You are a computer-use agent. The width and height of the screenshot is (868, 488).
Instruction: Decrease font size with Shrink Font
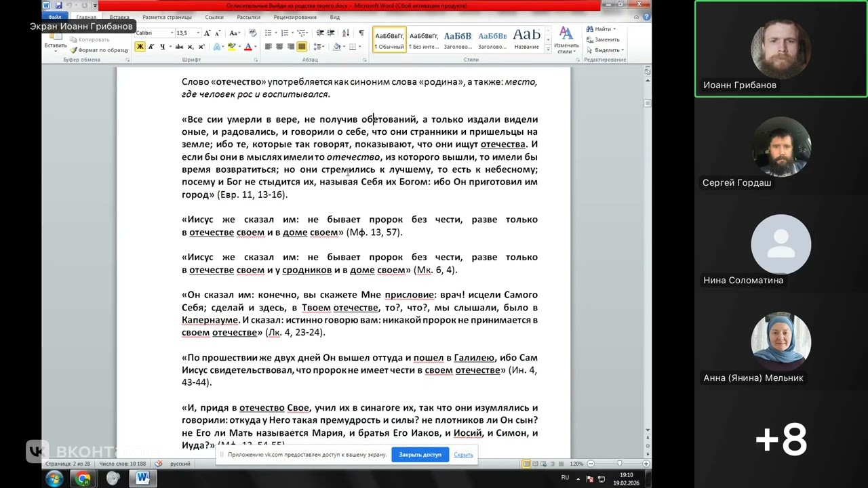point(218,33)
